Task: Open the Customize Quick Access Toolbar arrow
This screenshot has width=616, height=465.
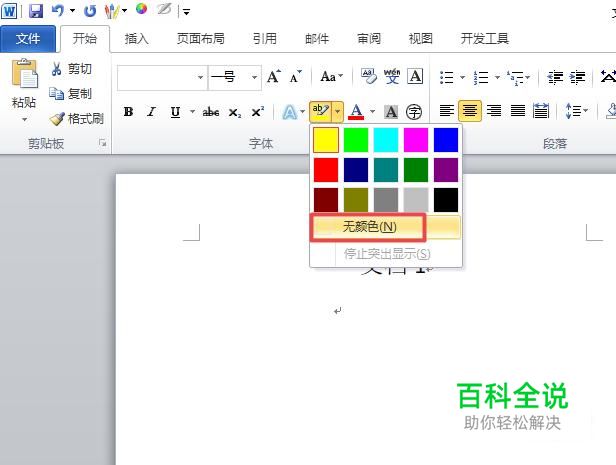Action: pos(187,12)
